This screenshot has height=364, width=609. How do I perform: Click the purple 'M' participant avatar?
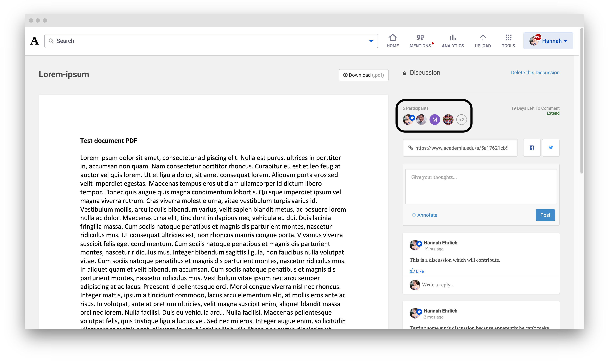coord(435,119)
